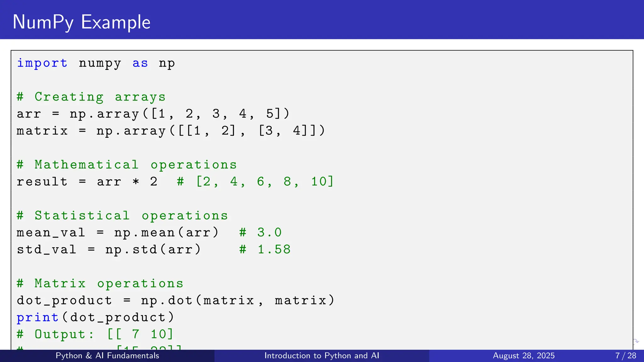The height and width of the screenshot is (362, 644).
Task: Click the 'print(dot_product)' line
Action: click(95, 318)
